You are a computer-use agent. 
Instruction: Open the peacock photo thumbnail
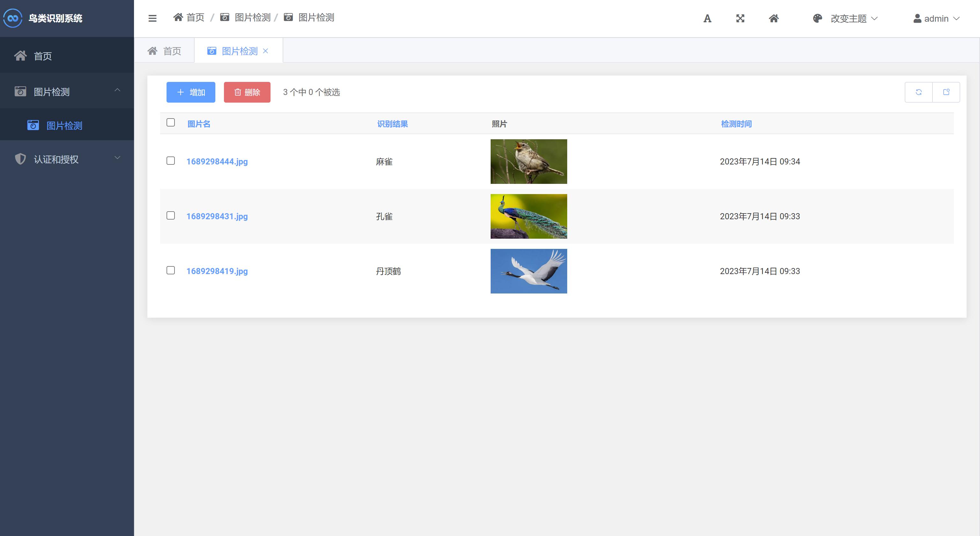528,216
